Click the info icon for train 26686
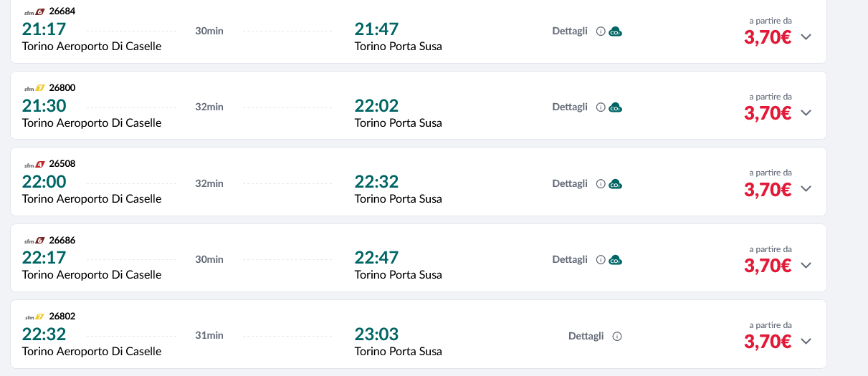This screenshot has height=376, width=868. [x=601, y=260]
